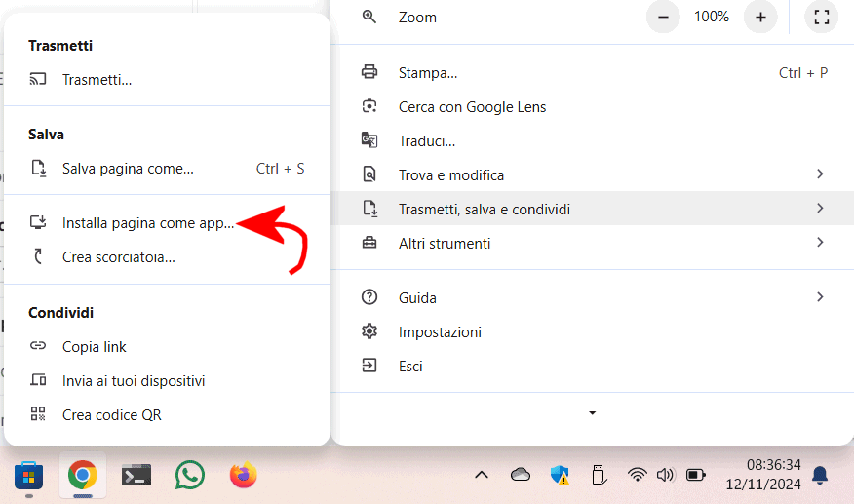The image size is (854, 504).
Task: Open the terminal from the taskbar
Action: point(136,475)
